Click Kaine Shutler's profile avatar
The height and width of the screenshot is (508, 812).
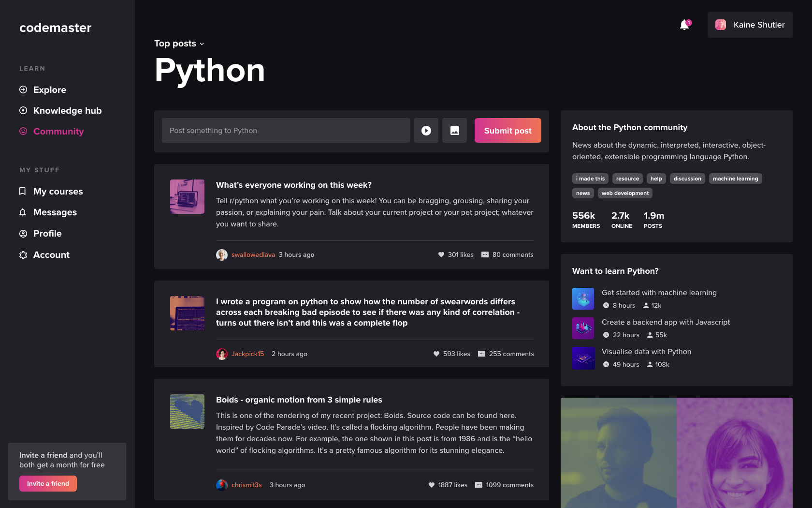pos(721,25)
